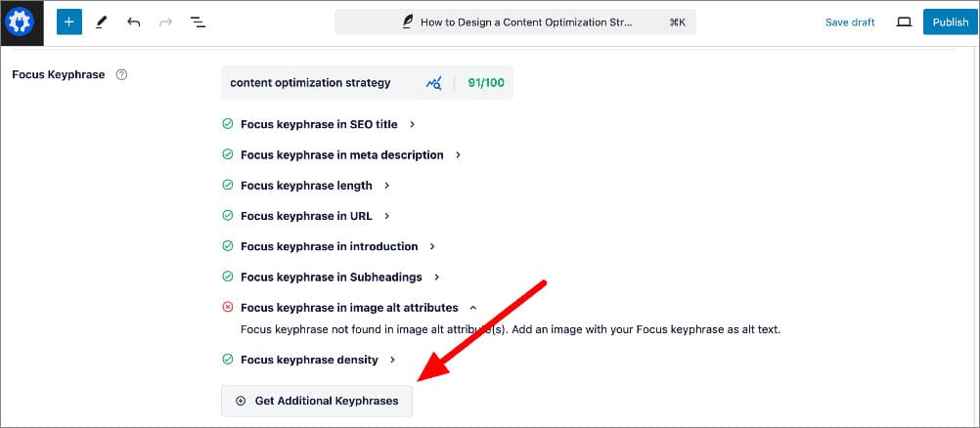Click green check beside keyphrase in URL

click(x=228, y=216)
